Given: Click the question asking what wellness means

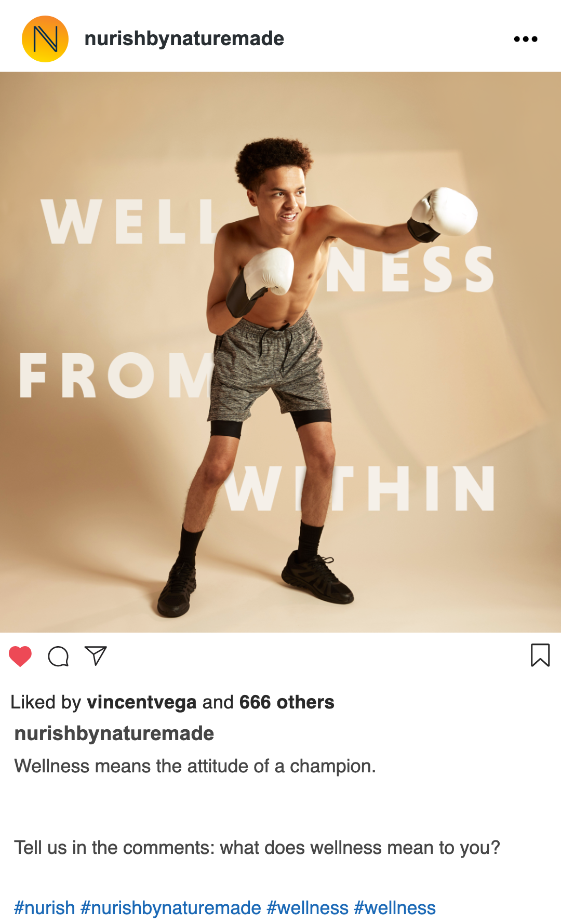Looking at the screenshot, I should [x=257, y=848].
